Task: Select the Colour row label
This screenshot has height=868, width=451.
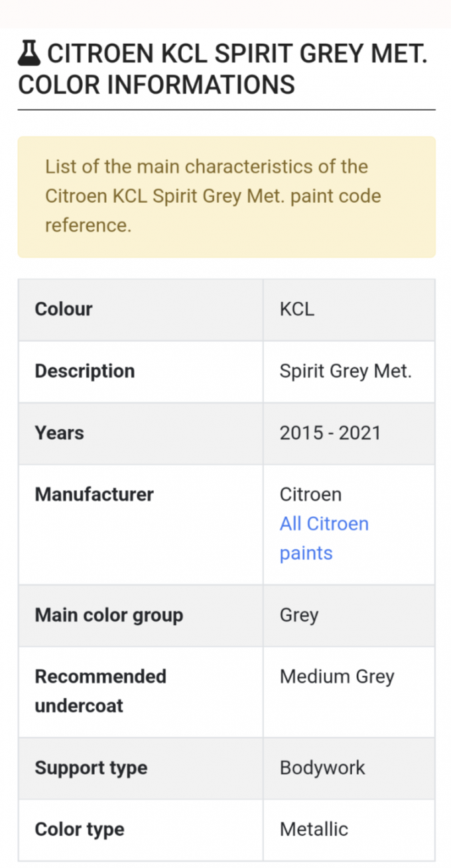Action: point(64,309)
